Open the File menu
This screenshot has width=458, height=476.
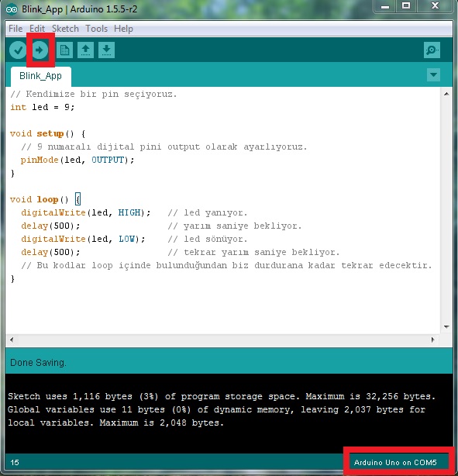point(15,29)
